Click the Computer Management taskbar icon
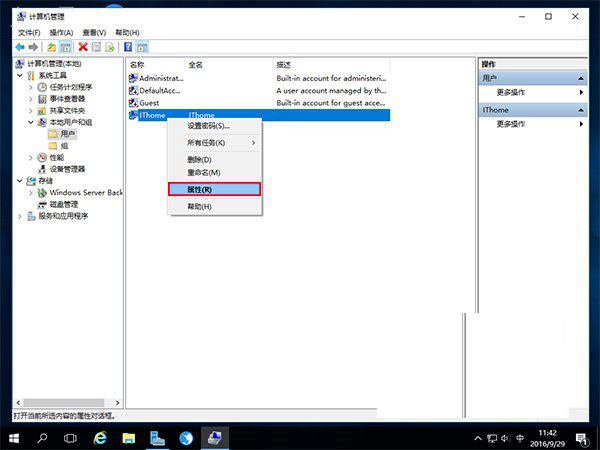The height and width of the screenshot is (450, 600). pos(215,438)
